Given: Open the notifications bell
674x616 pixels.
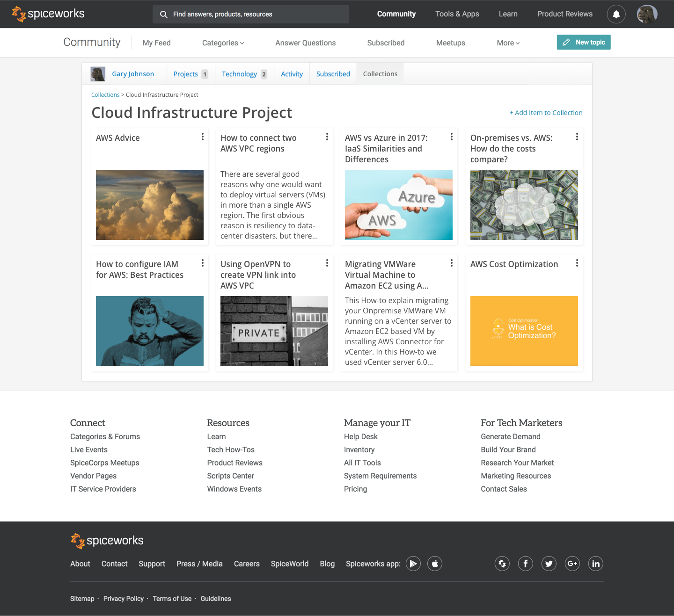Looking at the screenshot, I should pyautogui.click(x=616, y=14).
